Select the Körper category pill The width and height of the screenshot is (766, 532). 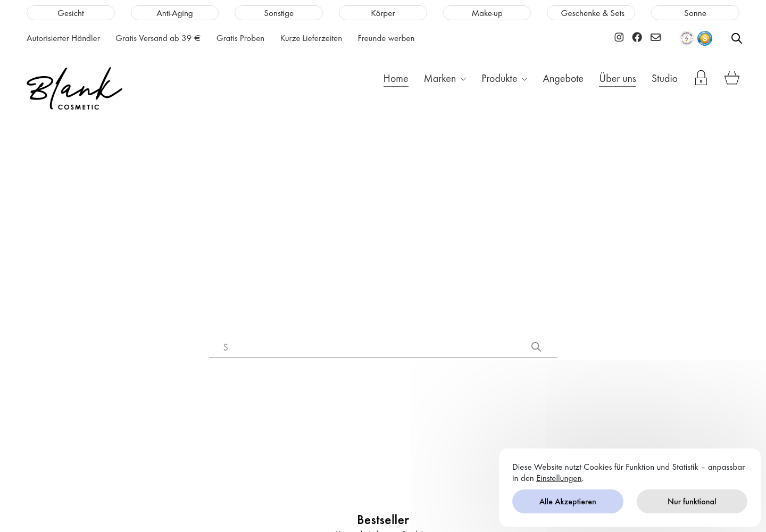[x=383, y=13]
